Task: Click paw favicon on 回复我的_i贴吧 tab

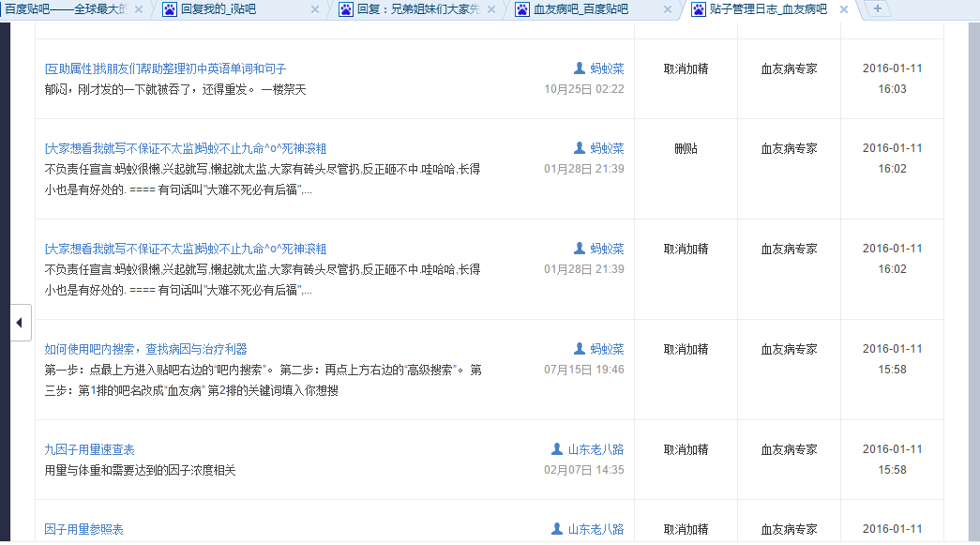Action: [x=170, y=9]
